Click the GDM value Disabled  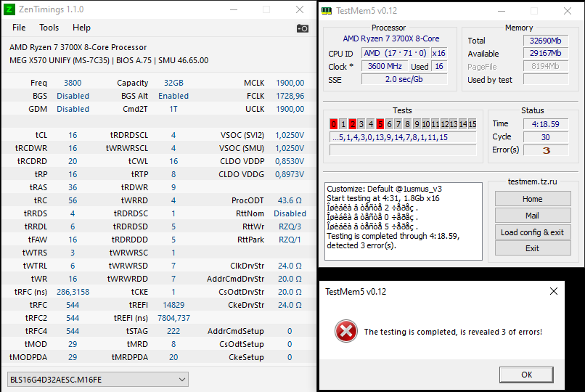point(73,109)
